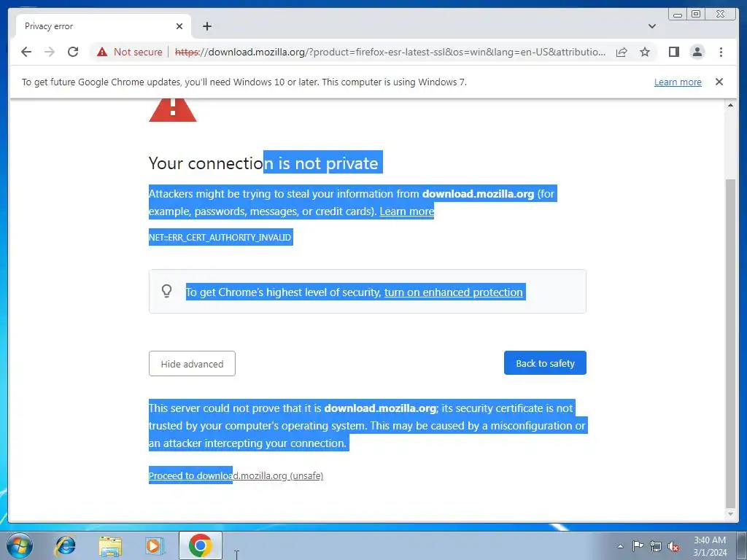Click turn on enhanced protection link
Viewport: 747px width, 560px height.
(454, 292)
